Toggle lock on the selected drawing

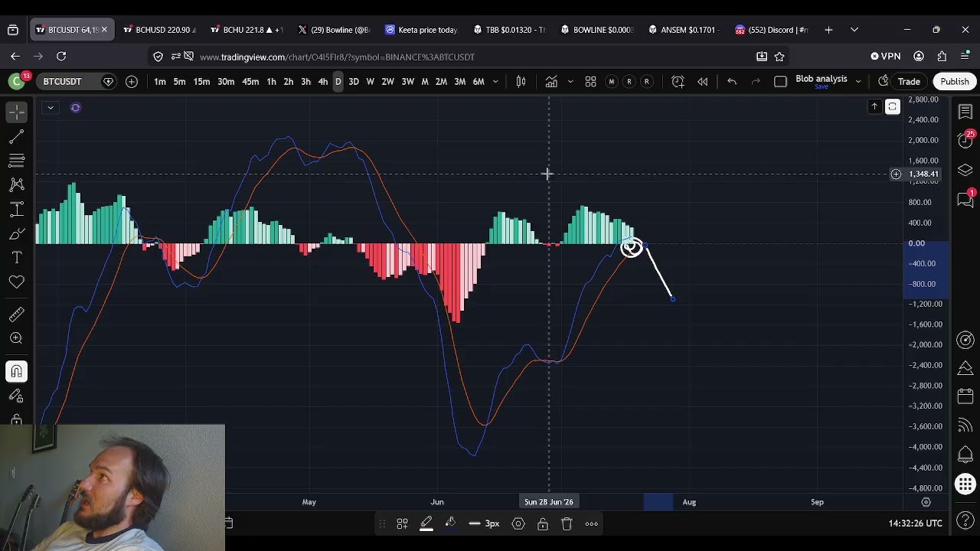[542, 524]
